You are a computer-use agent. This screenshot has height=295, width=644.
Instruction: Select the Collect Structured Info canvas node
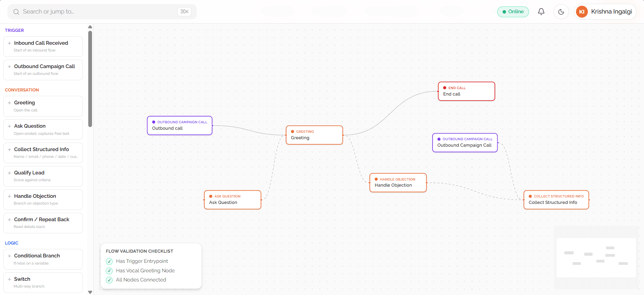[x=556, y=200]
